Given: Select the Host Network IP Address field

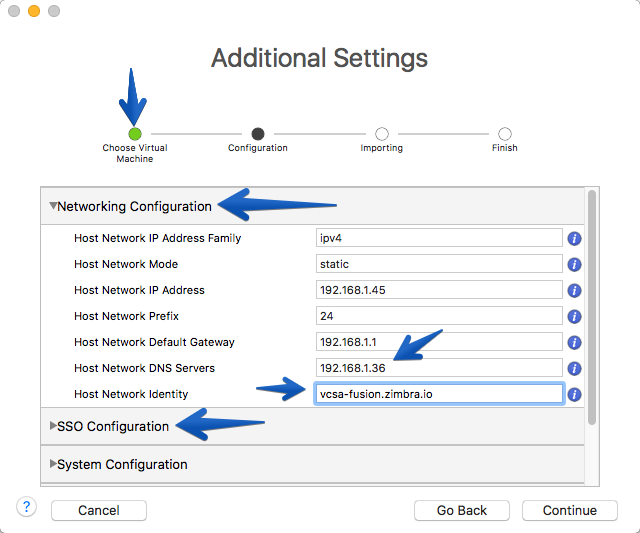Looking at the screenshot, I should point(439,290).
